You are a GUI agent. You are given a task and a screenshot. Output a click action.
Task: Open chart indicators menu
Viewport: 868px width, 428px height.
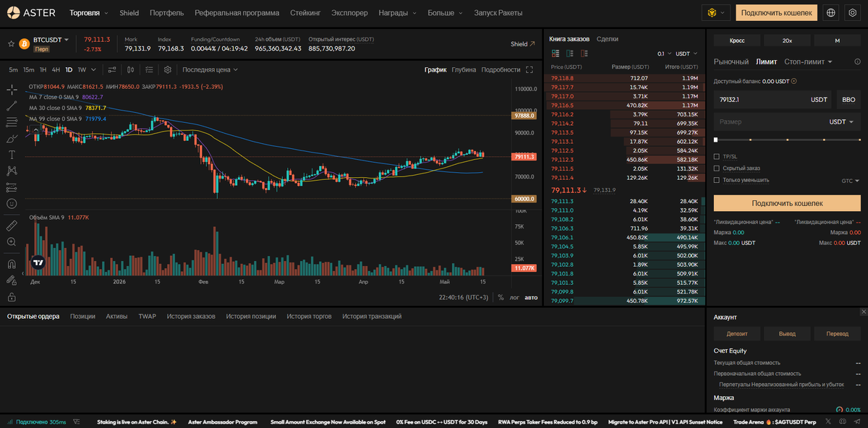pos(111,70)
